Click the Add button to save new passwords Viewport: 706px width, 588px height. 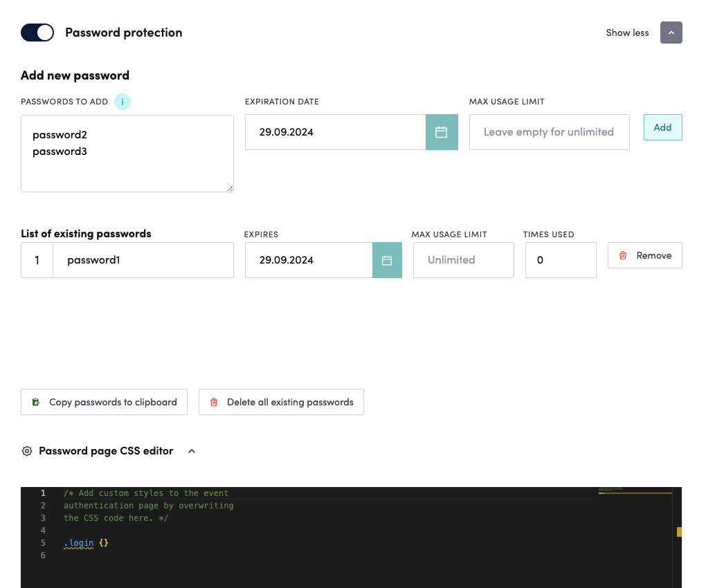click(662, 127)
